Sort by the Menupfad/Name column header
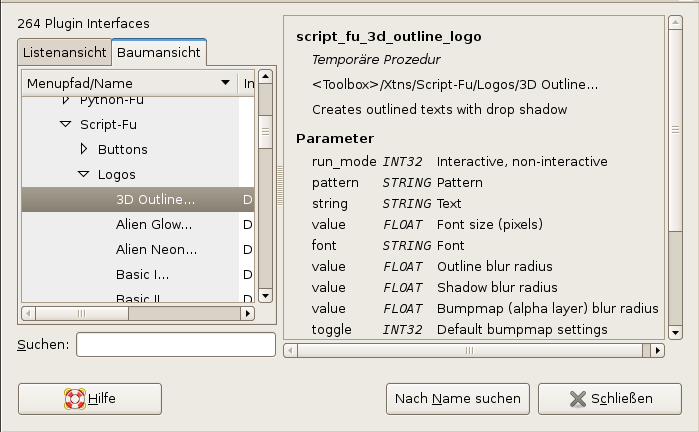This screenshot has height=432, width=699. point(129,83)
